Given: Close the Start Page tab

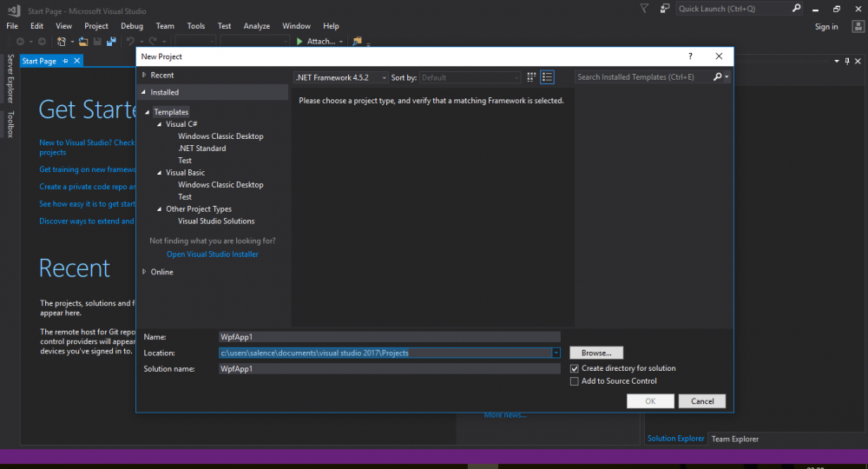Looking at the screenshot, I should (77, 61).
